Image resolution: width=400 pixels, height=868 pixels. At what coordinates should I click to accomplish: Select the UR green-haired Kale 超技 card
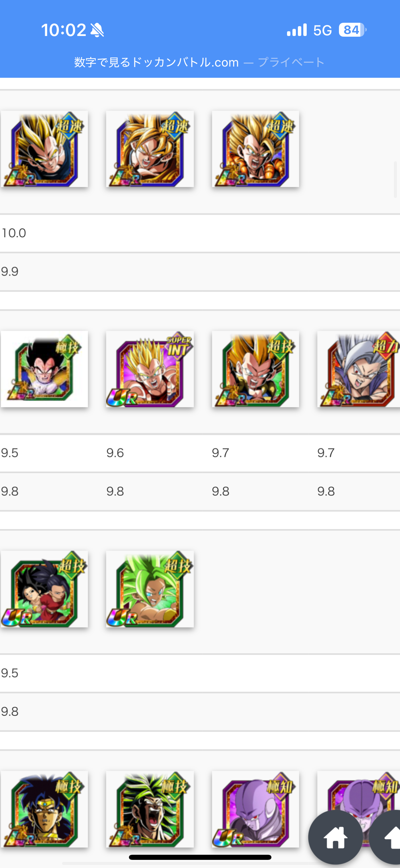point(150,589)
